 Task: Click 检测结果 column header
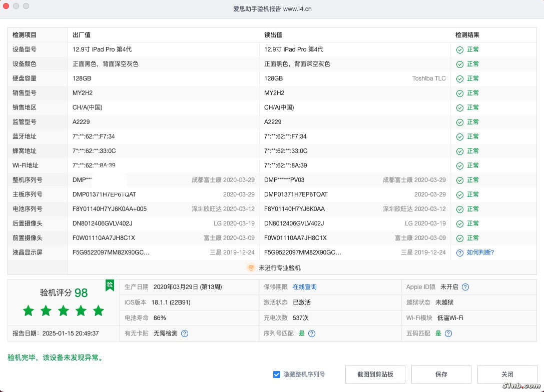tap(467, 35)
